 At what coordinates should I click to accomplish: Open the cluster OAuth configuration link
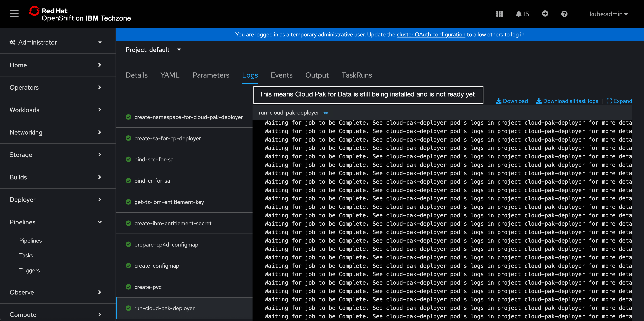[431, 35]
